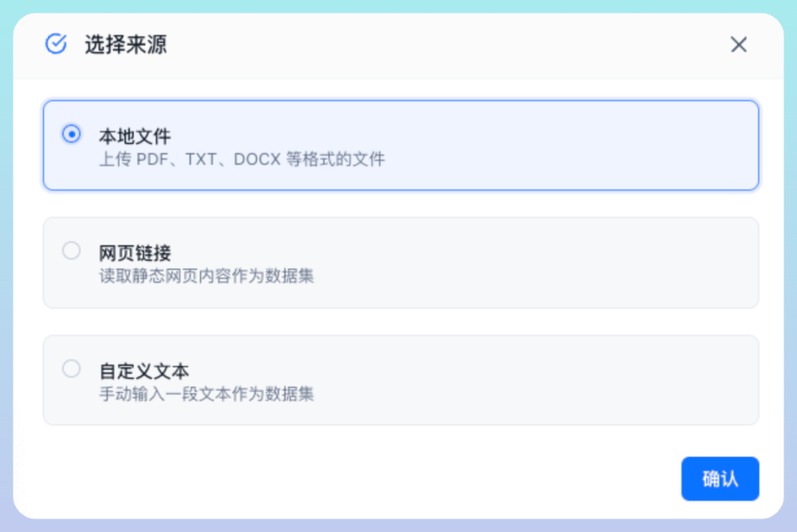
Task: Confirm the selected data source
Action: (x=720, y=478)
